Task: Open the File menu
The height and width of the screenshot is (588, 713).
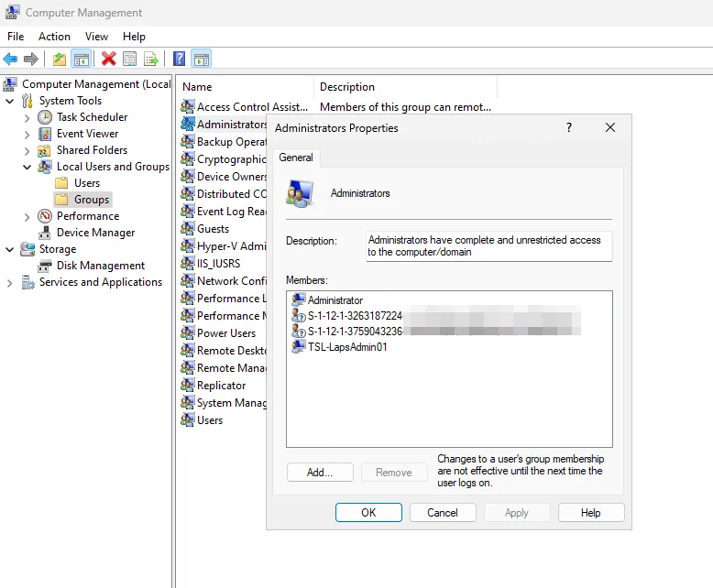Action: pyautogui.click(x=16, y=37)
